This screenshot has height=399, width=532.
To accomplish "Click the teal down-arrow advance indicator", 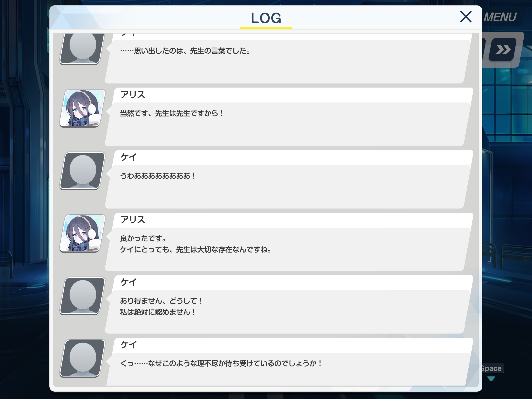I will pos(491,379).
